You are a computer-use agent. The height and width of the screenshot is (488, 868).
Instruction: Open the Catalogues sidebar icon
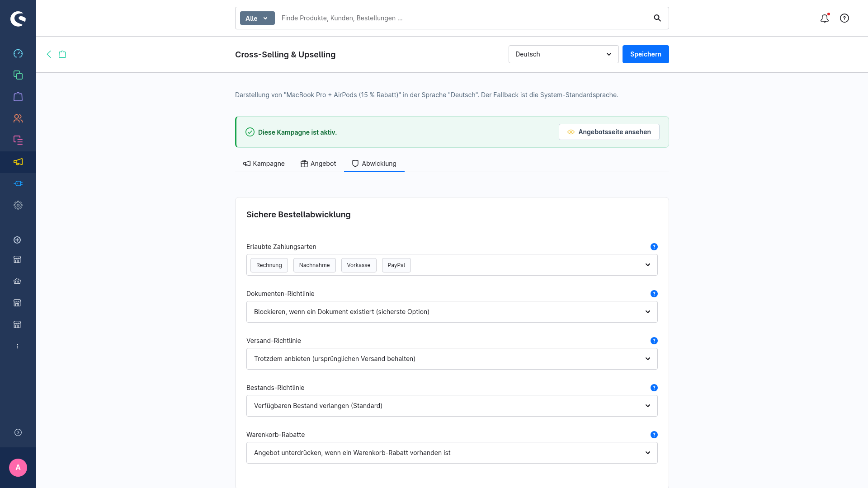point(18,75)
